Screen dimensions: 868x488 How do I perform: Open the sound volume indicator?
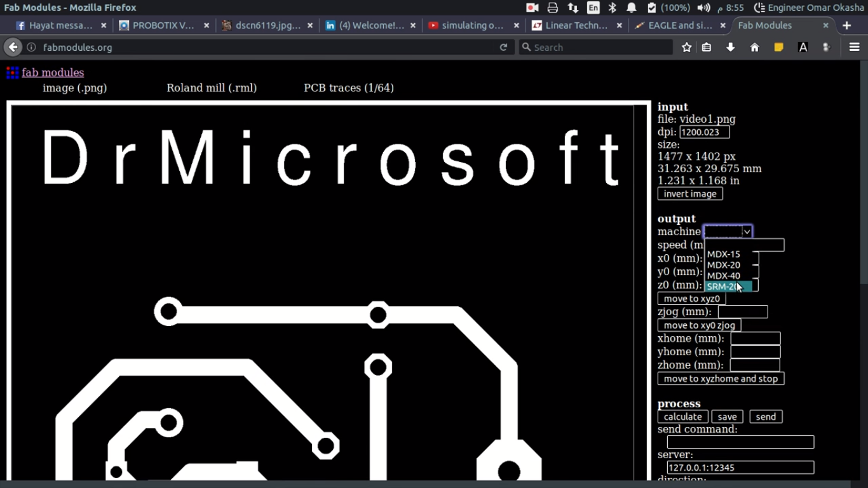pos(703,8)
